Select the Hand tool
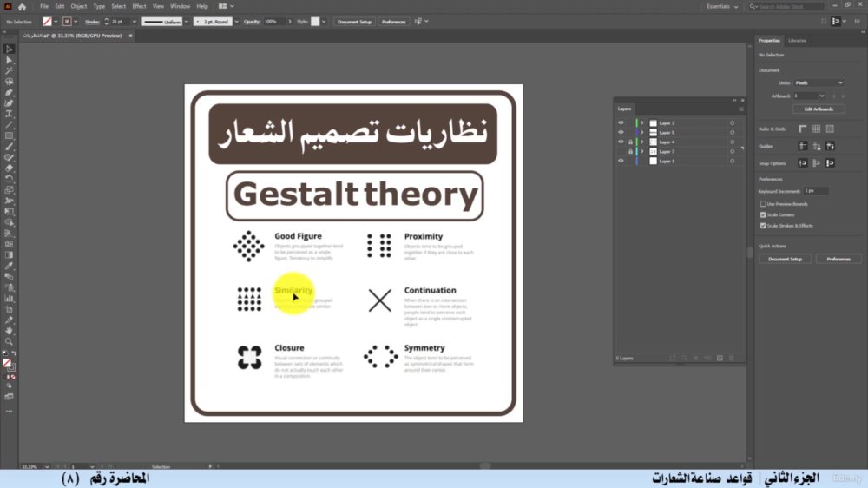 tap(9, 331)
